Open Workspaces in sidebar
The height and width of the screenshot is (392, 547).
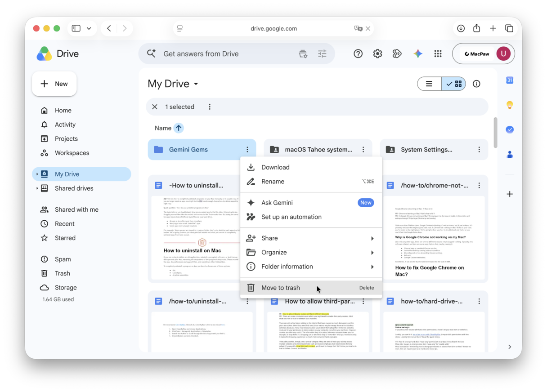[81, 153]
